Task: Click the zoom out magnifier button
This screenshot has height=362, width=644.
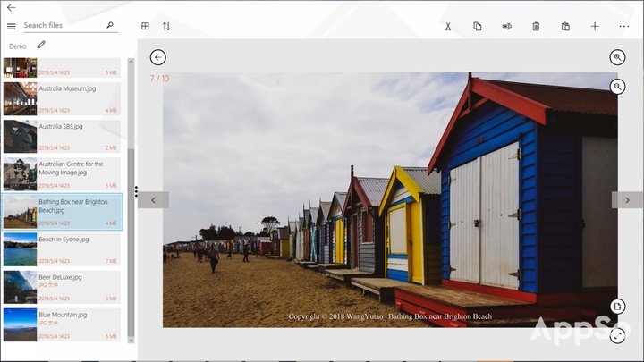Action: click(617, 87)
